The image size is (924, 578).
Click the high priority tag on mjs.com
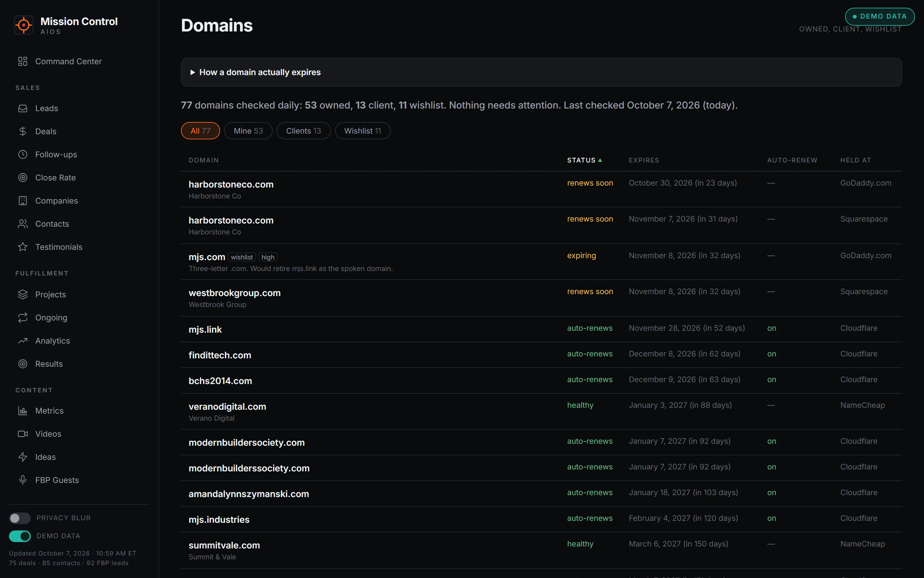268,257
